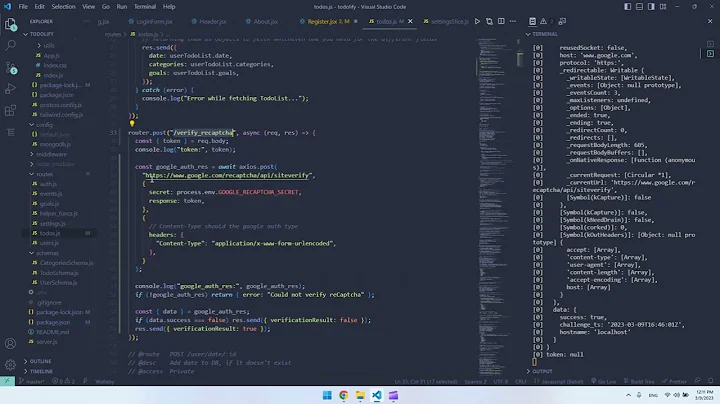Close the secondary side bar panel
Viewport: 720px width, 404px height.
tap(710, 21)
